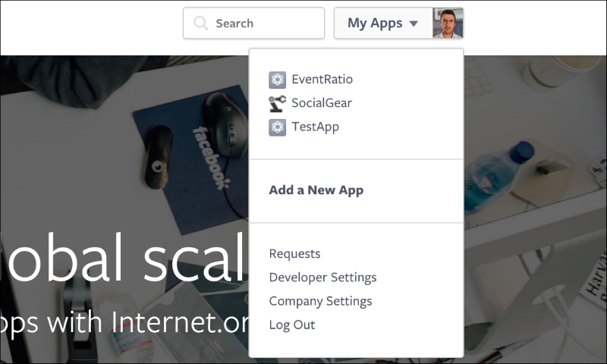
Task: Open the user profile photo
Action: (x=448, y=24)
